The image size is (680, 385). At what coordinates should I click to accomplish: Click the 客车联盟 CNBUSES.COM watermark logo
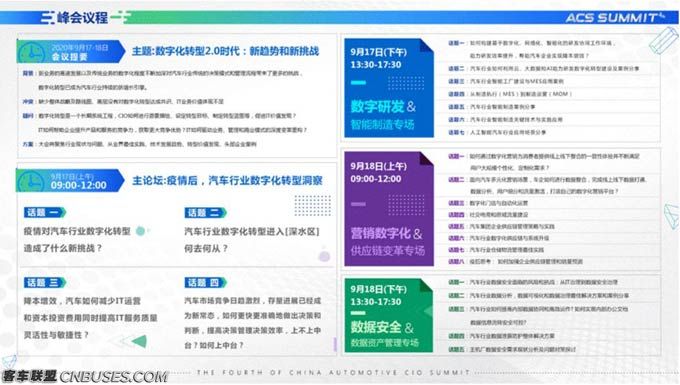pos(85,376)
